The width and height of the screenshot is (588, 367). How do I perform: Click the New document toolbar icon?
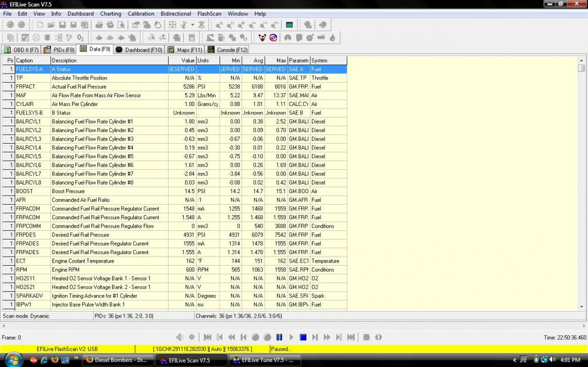[40, 25]
